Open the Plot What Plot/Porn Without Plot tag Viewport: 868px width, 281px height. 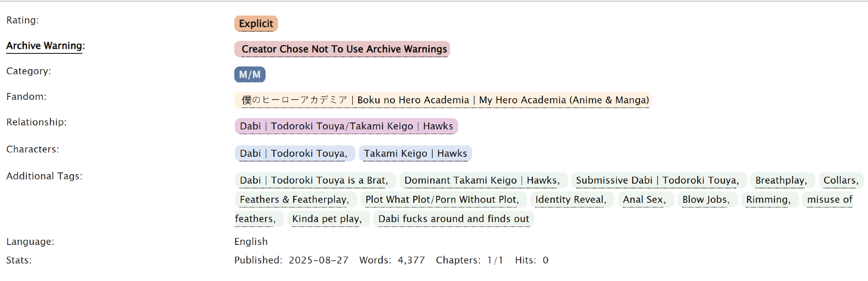tap(441, 200)
